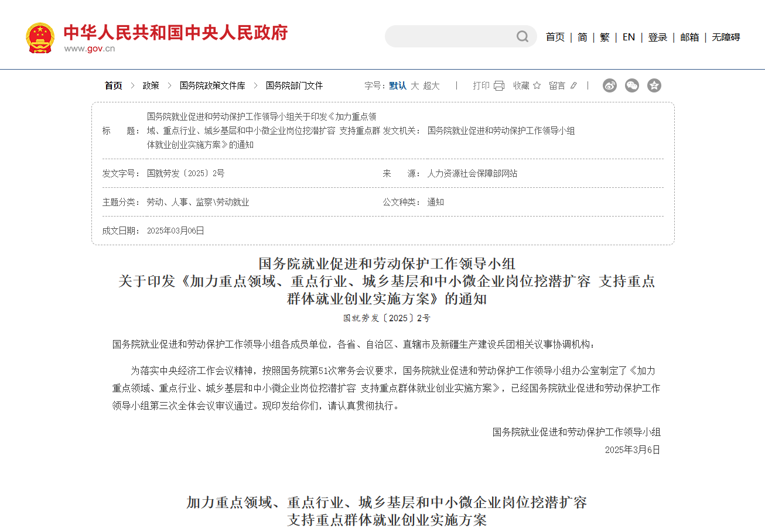Share the article via the Weibo icon
The image size is (765, 532).
(x=609, y=85)
